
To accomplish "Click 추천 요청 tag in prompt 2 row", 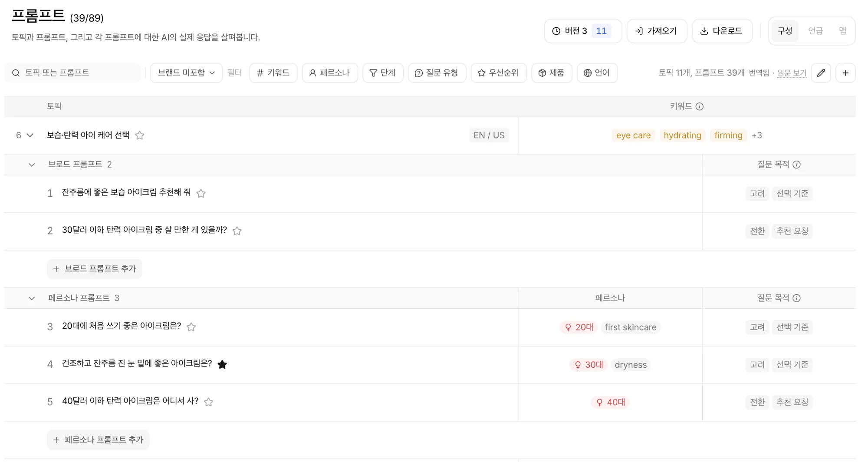I will click(792, 231).
